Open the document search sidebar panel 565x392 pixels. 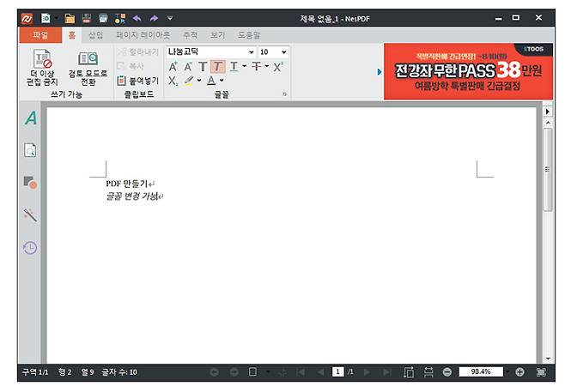coord(30,150)
